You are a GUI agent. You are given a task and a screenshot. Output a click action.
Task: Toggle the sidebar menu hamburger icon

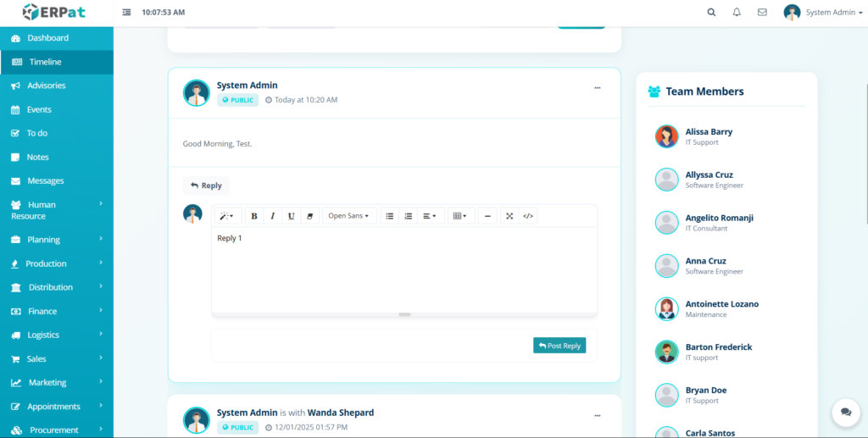coord(127,12)
